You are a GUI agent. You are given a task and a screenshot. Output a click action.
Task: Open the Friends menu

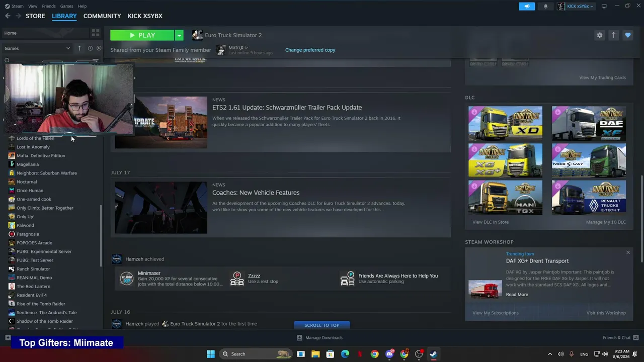[x=49, y=6]
